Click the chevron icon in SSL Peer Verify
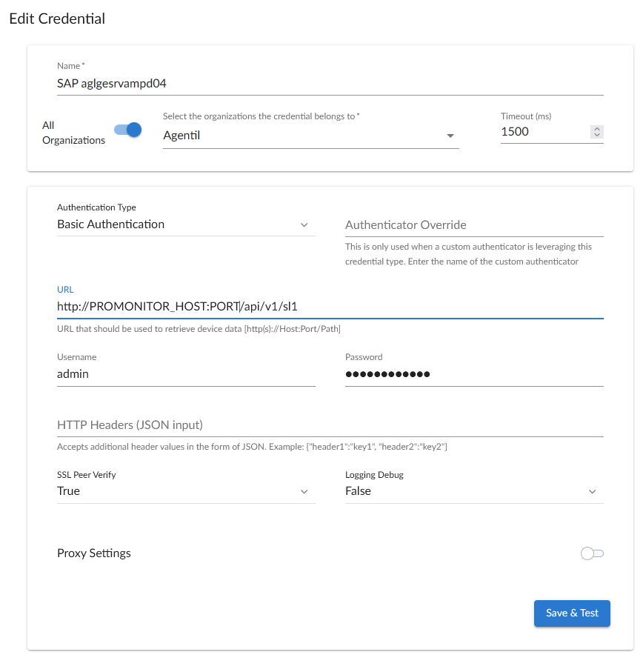The image size is (643, 672). (x=304, y=492)
